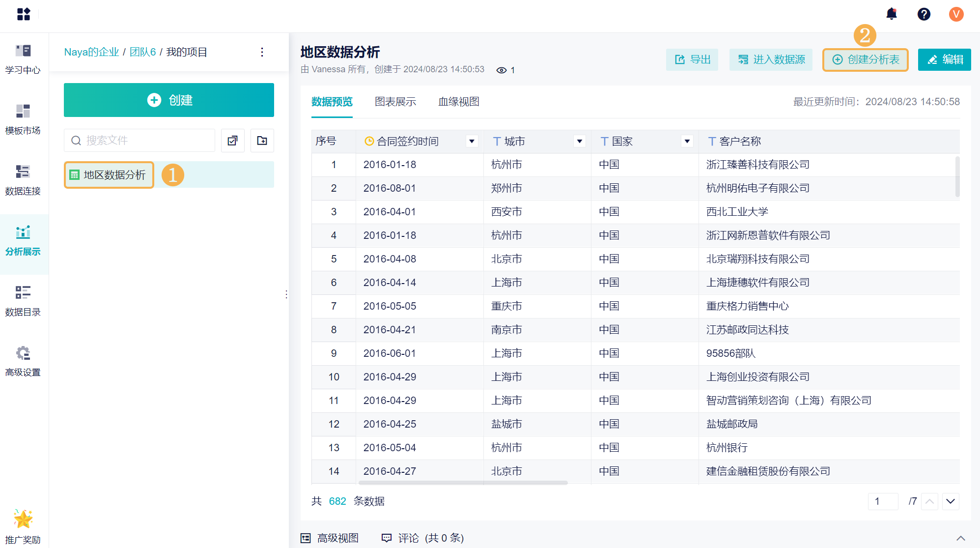Open 模板市场 in the sidebar
980x548 pixels.
pos(23,119)
